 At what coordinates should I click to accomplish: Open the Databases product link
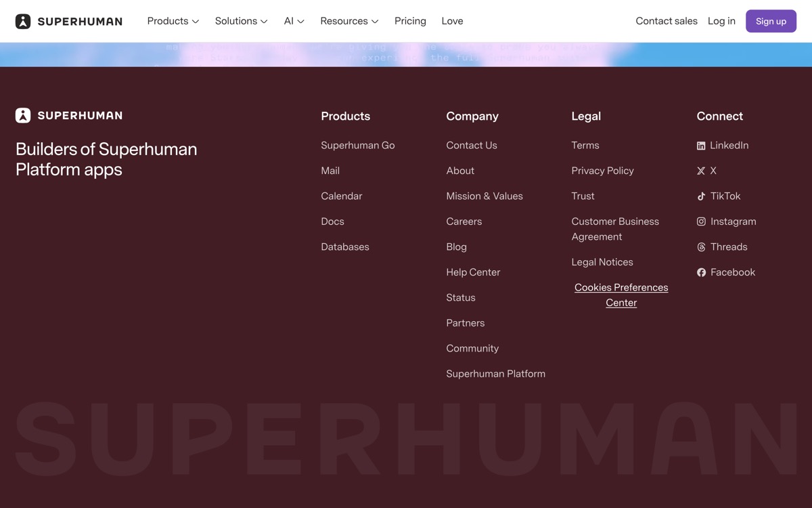click(x=345, y=247)
